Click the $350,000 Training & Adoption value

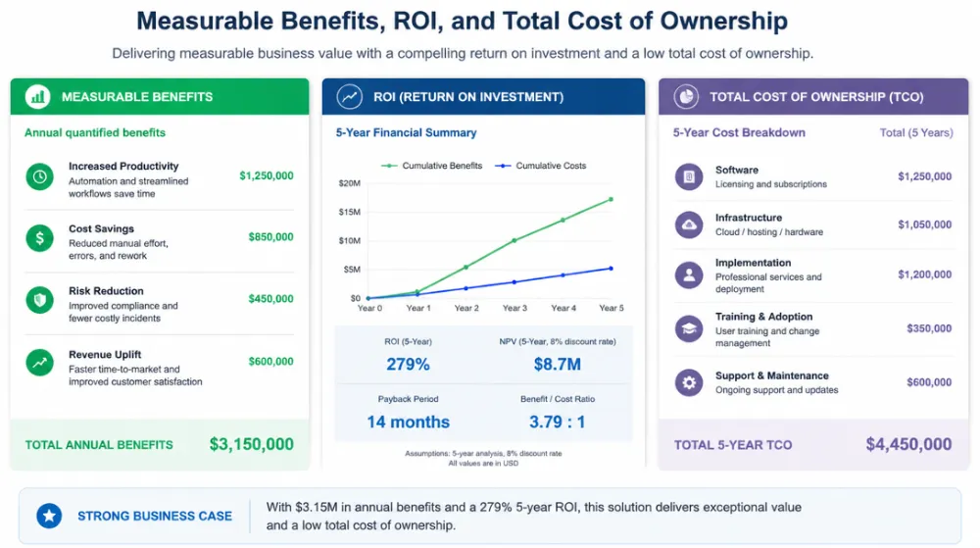(929, 328)
